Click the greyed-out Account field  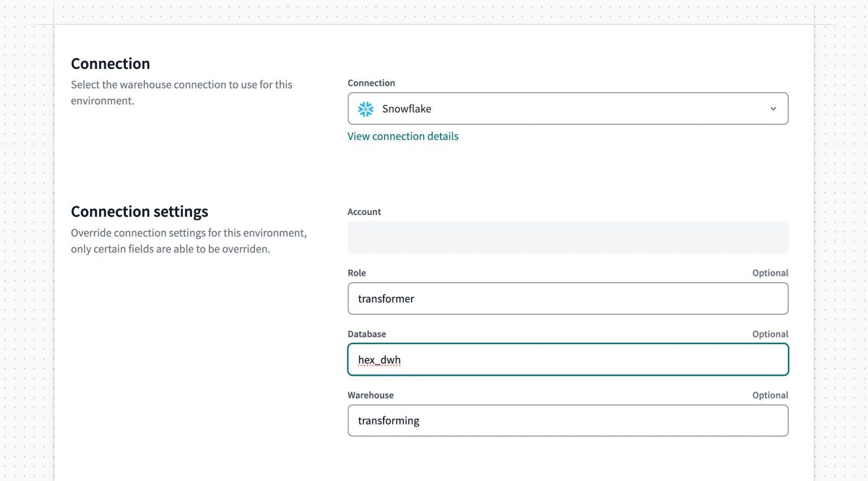click(568, 237)
